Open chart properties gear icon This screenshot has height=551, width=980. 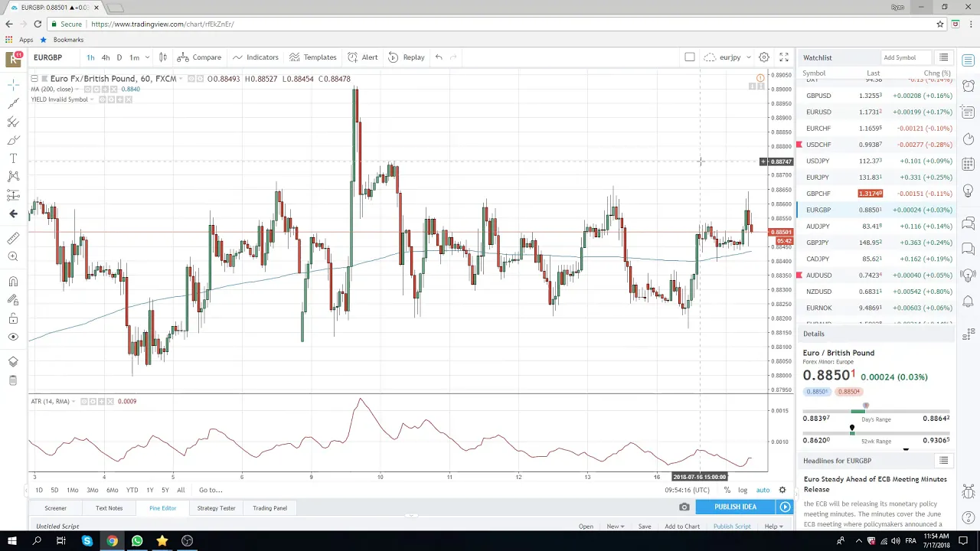click(x=764, y=57)
